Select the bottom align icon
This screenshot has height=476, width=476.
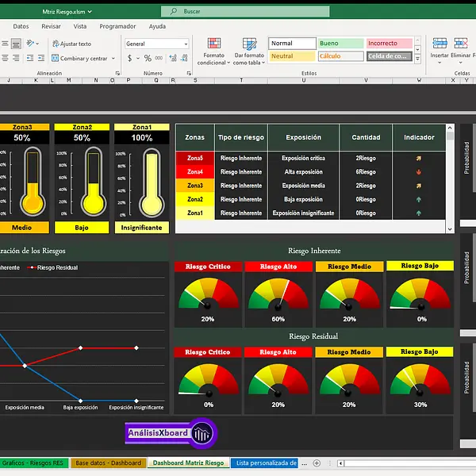click(x=16, y=44)
